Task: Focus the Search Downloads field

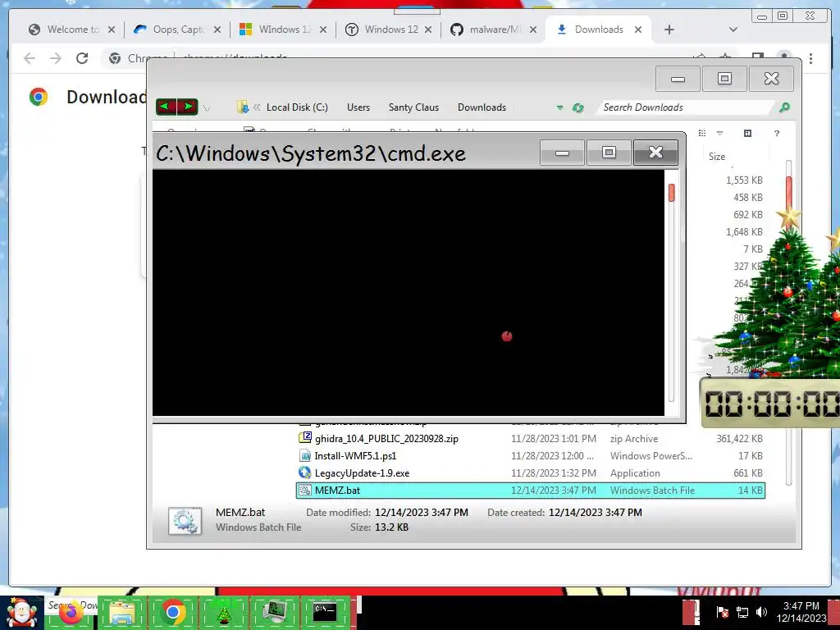Action: [687, 107]
